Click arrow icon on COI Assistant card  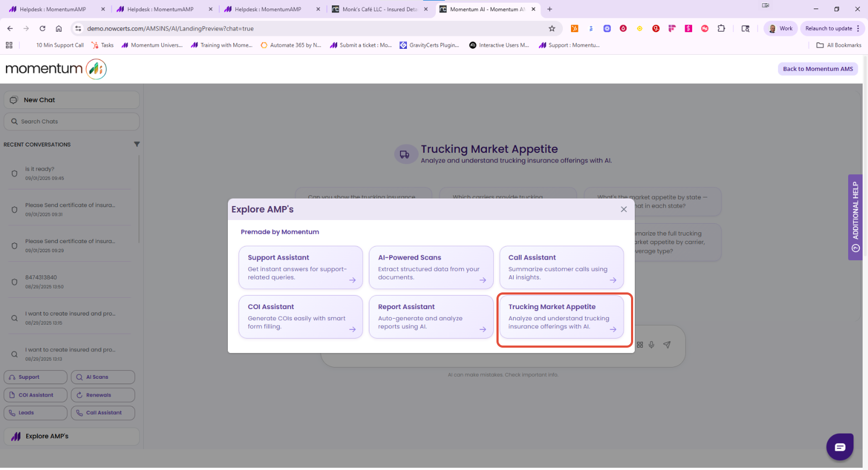(352, 329)
